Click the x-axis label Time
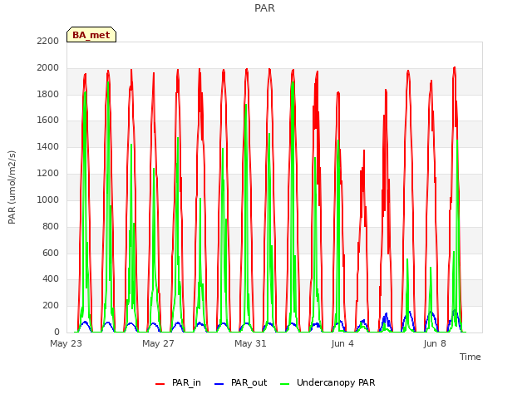The height and width of the screenshot is (399, 532). tap(470, 357)
